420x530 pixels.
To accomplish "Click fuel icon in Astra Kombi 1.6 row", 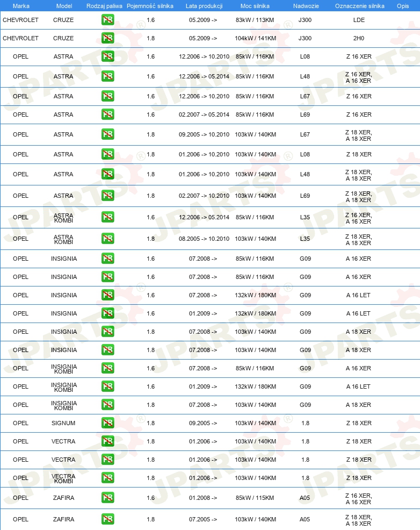I will click(x=108, y=217).
